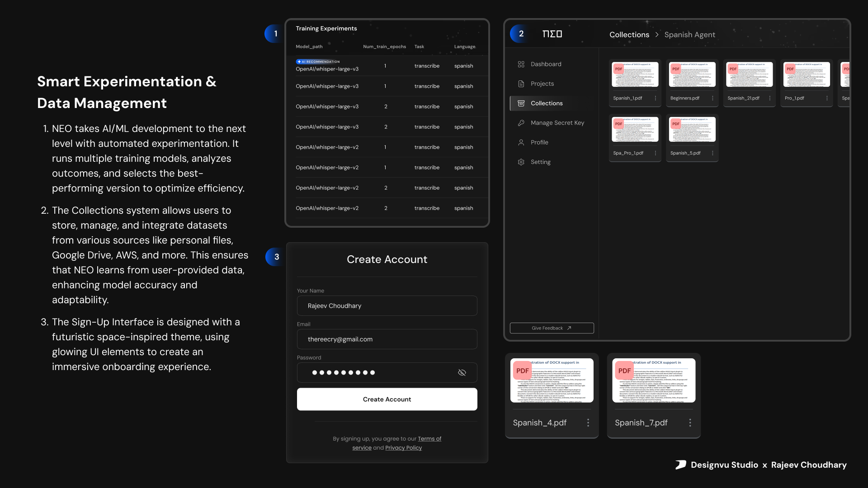This screenshot has width=868, height=488.
Task: Open the Privacy Policy link
Action: (403, 448)
